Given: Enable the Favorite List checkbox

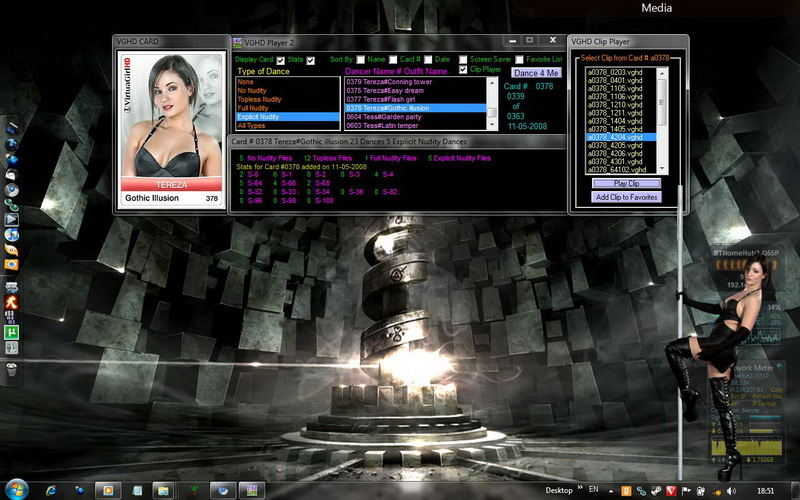Looking at the screenshot, I should [519, 60].
